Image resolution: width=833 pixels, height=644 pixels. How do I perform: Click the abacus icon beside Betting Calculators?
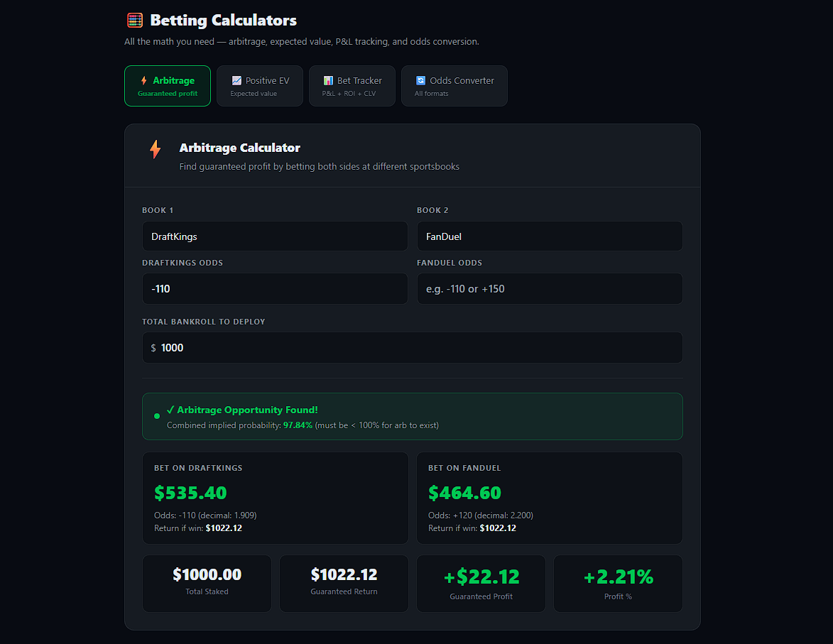pyautogui.click(x=135, y=20)
